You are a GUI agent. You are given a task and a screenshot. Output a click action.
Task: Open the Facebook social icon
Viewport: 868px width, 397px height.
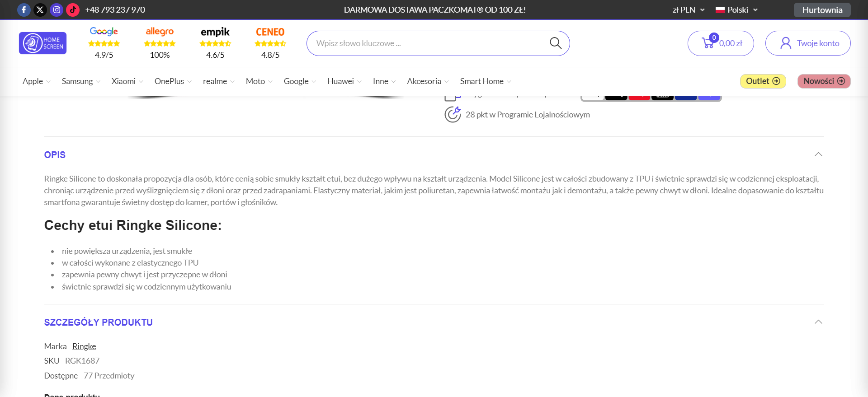tap(24, 10)
